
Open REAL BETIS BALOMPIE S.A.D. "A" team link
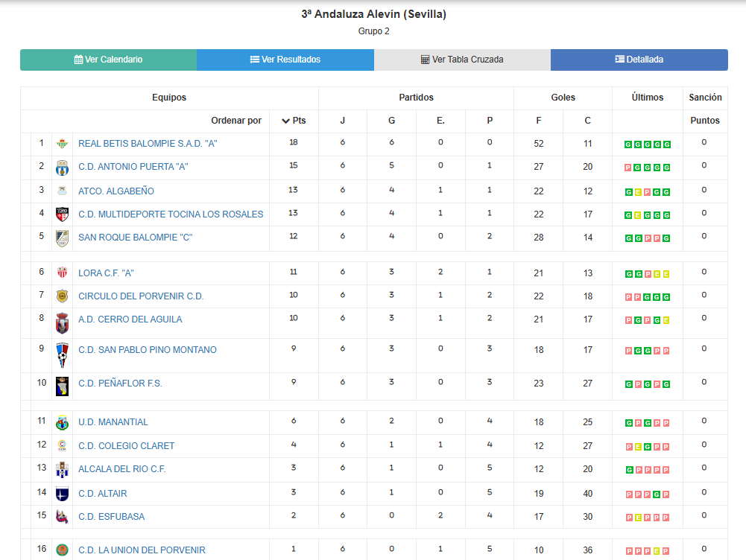click(148, 144)
